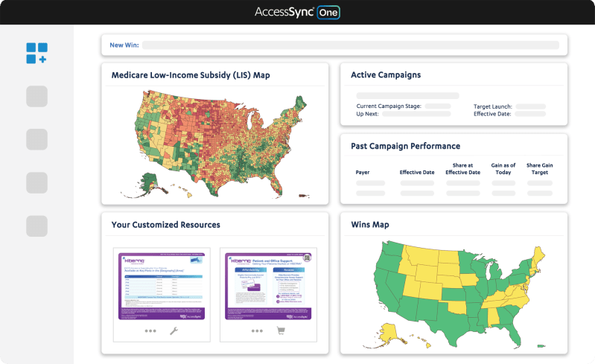Click the Past Campaign Performance heading
This screenshot has height=364, width=595.
click(x=405, y=146)
